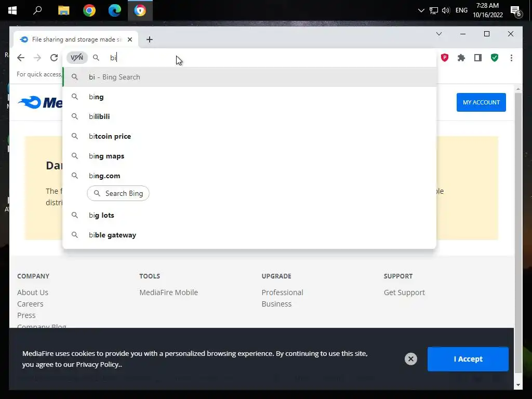Click the ENG language indicator
The width and height of the screenshot is (532, 399).
[461, 10]
